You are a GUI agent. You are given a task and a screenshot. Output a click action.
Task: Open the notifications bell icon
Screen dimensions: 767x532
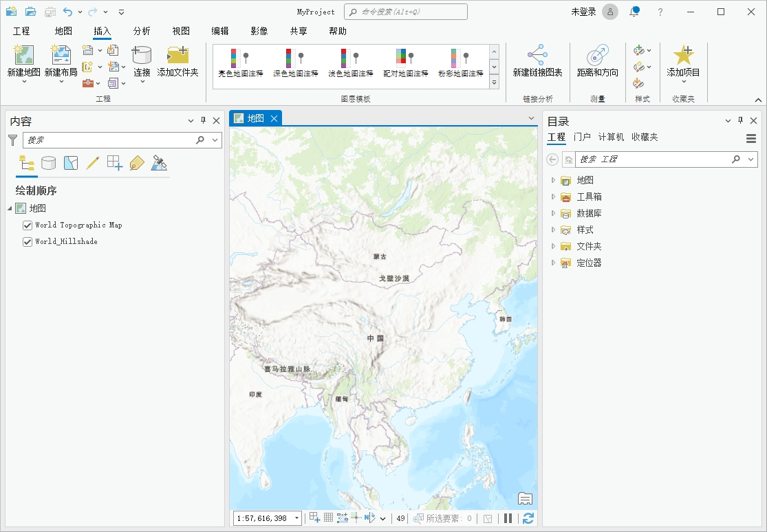(x=634, y=12)
